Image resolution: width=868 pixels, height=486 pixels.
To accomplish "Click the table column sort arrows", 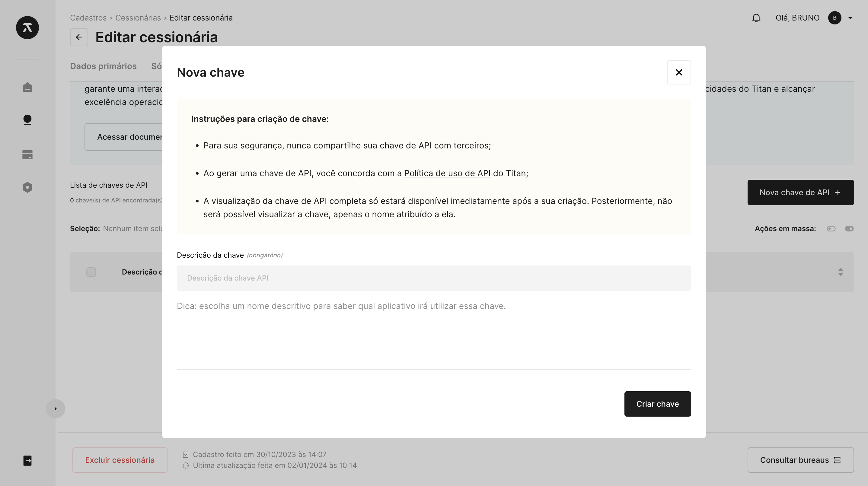I will [x=841, y=272].
